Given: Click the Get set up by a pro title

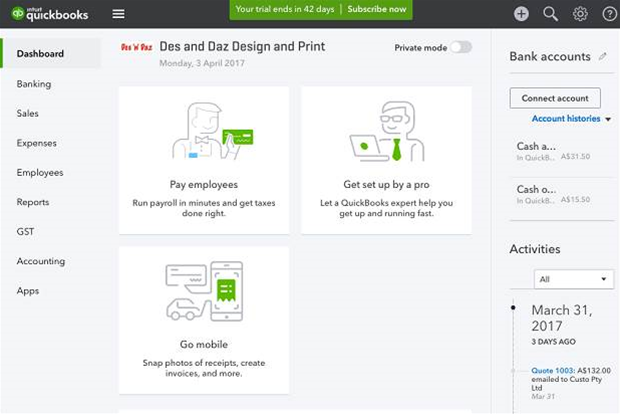Looking at the screenshot, I should point(386,185).
